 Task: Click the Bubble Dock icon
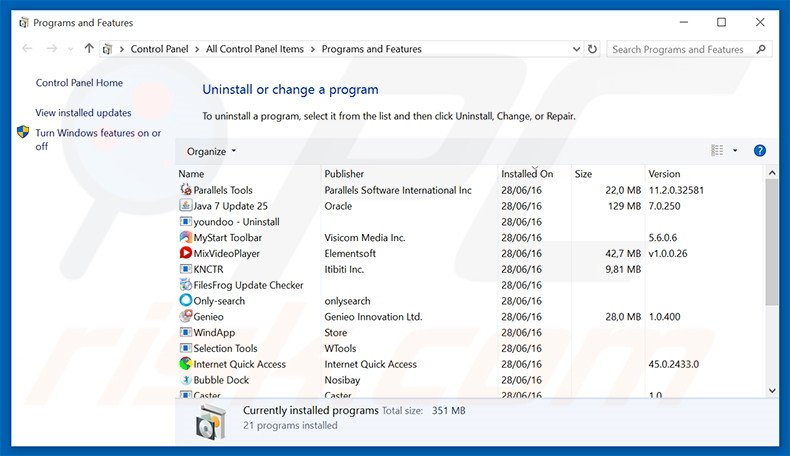[186, 379]
